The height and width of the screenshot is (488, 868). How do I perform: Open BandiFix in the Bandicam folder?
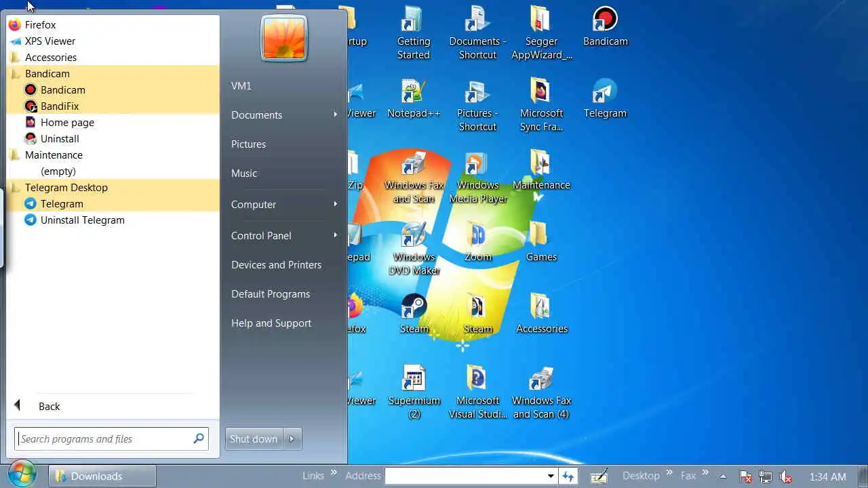click(113, 106)
